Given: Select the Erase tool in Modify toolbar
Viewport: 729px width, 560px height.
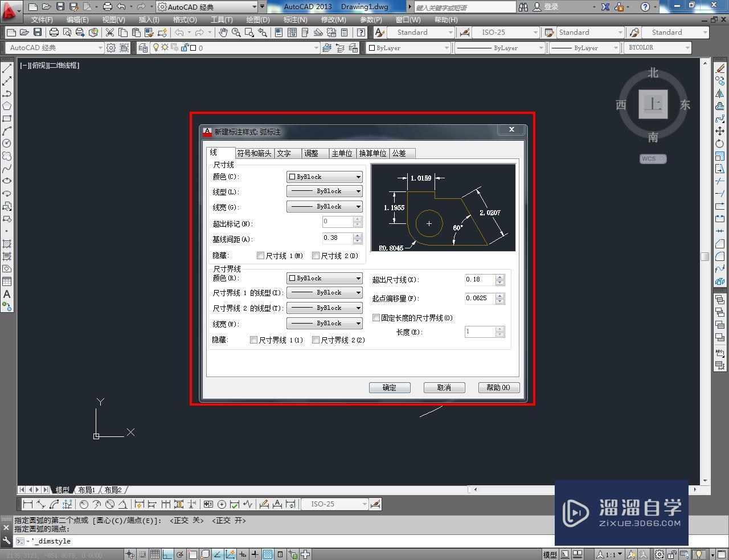Looking at the screenshot, I should 720,68.
